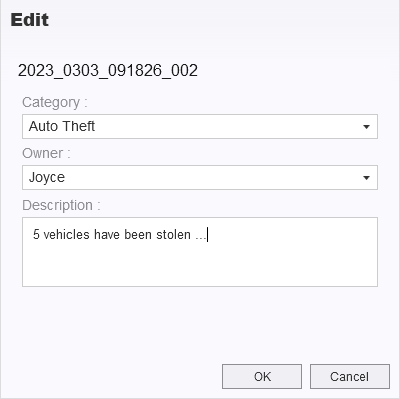This screenshot has height=399, width=400.
Task: Open the Category dropdown arrow
Action: point(366,127)
